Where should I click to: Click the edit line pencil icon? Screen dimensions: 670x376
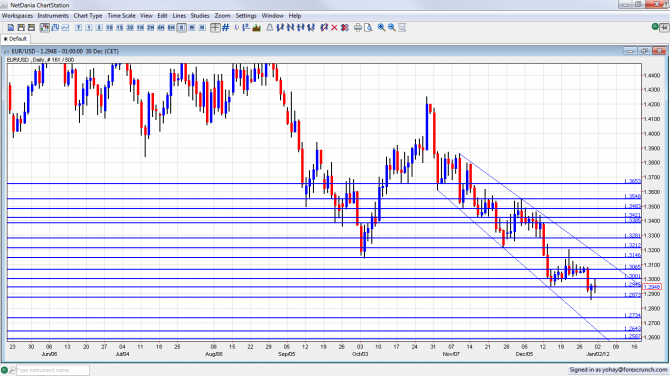click(x=324, y=28)
